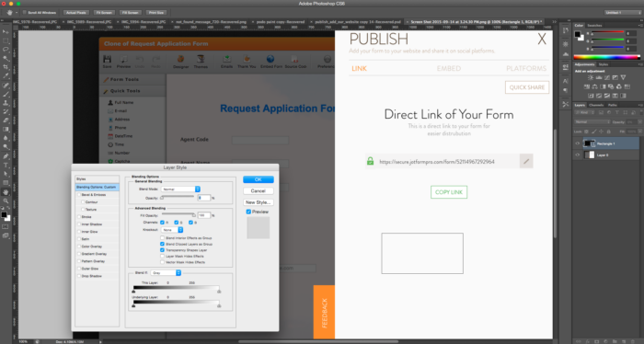
Task: Select the Eyedropper tool
Action: 6,76
